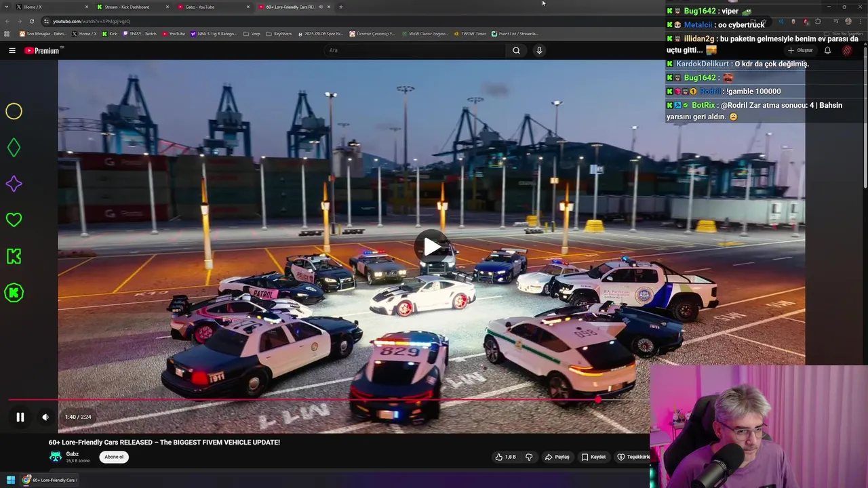Click the Teşekkürler thanks button
Screen dimensions: 868x488
coord(633,457)
